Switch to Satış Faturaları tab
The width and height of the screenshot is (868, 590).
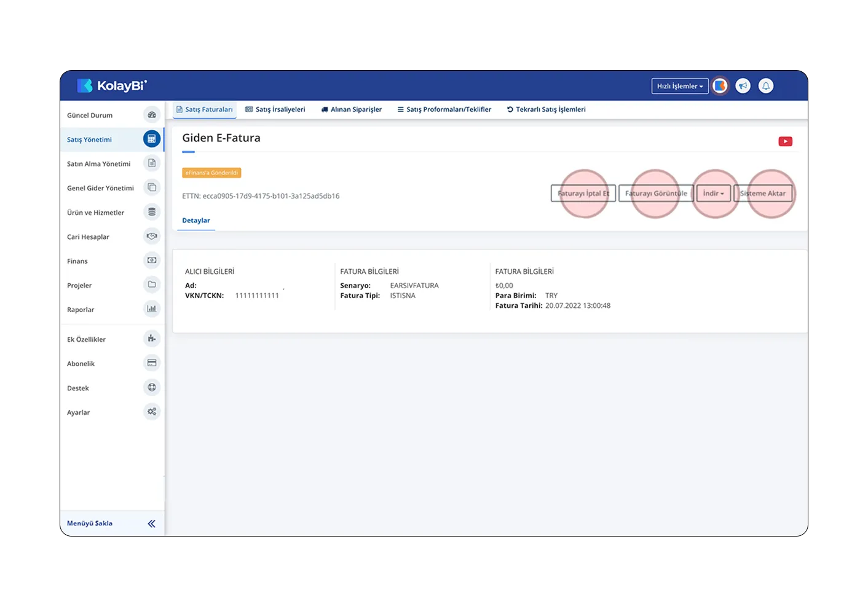coord(205,109)
